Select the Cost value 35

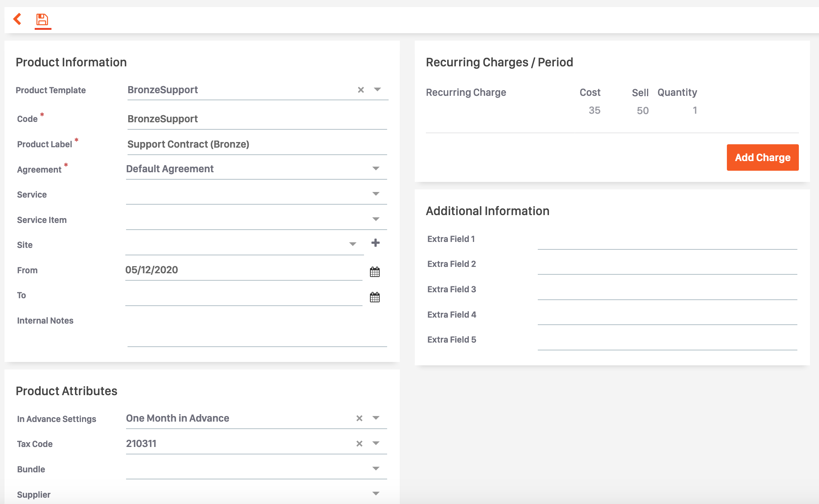(x=594, y=110)
